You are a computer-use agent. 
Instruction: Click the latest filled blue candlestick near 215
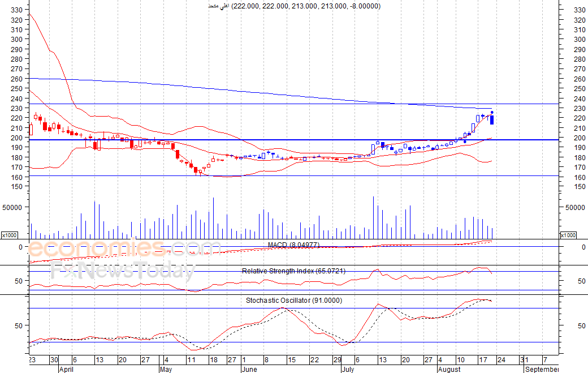492,119
